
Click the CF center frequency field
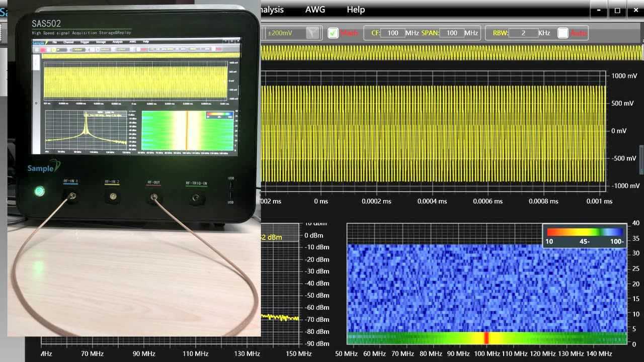[392, 33]
